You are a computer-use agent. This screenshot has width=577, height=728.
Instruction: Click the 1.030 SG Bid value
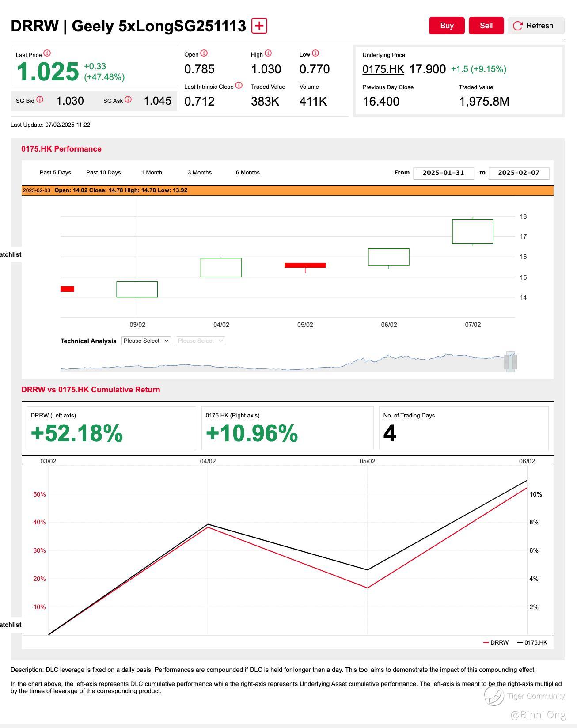[70, 101]
